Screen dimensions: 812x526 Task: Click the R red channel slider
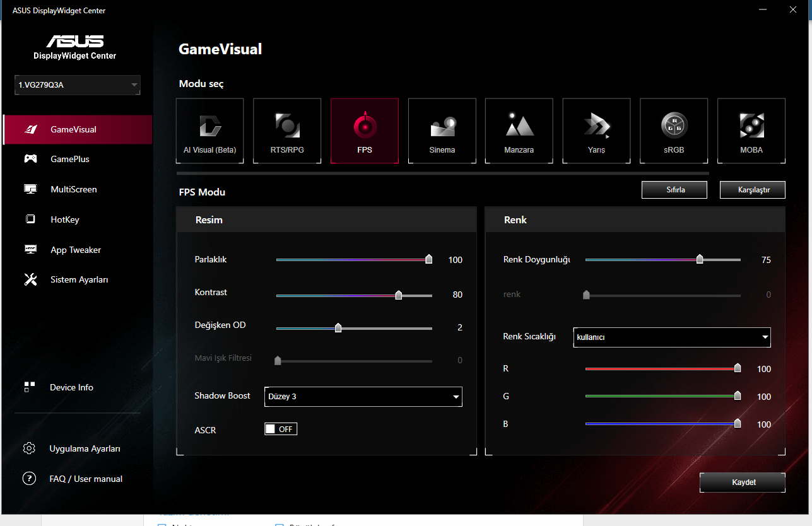pos(663,369)
